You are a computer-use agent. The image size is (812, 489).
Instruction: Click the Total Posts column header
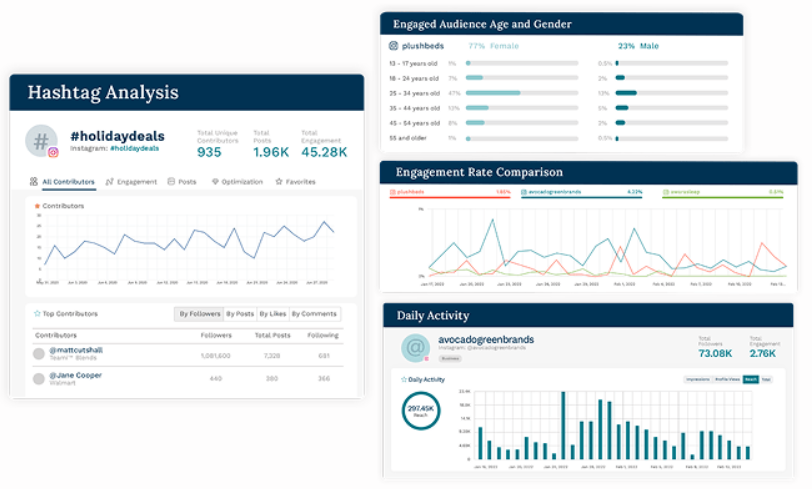tap(272, 335)
